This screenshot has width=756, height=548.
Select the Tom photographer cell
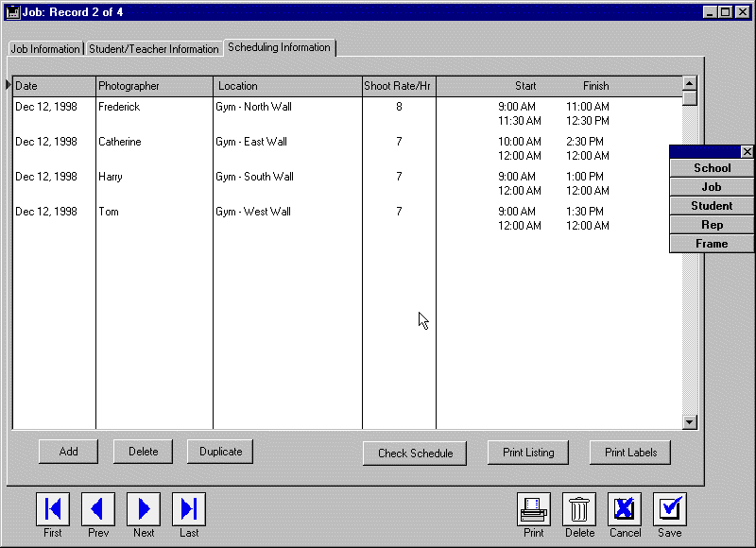tap(109, 212)
